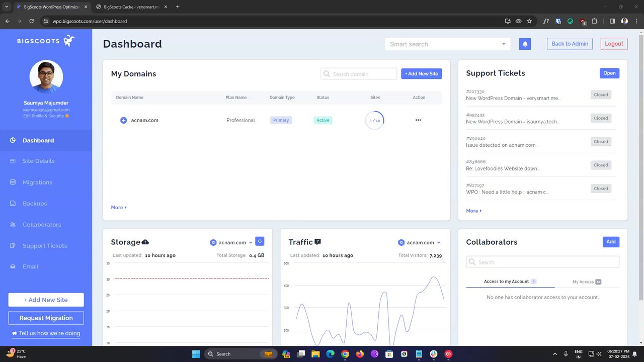Click the eye icon in address bar

click(x=518, y=21)
